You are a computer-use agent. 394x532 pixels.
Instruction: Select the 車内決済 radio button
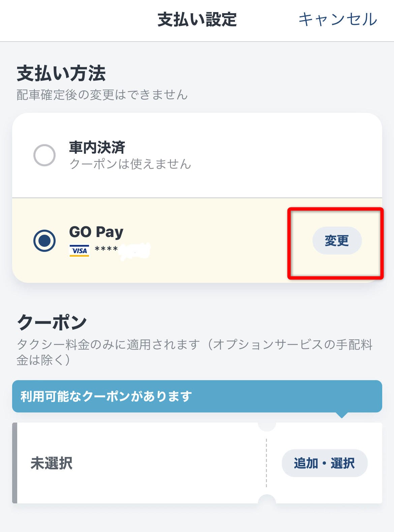[44, 155]
